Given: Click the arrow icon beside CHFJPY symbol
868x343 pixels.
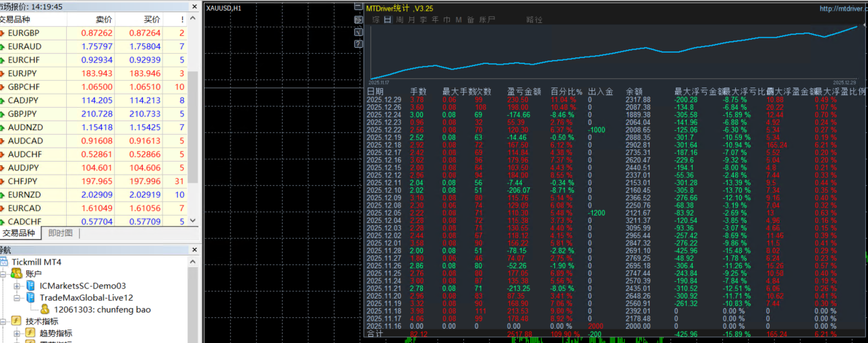Looking at the screenshot, I should (x=2, y=181).
